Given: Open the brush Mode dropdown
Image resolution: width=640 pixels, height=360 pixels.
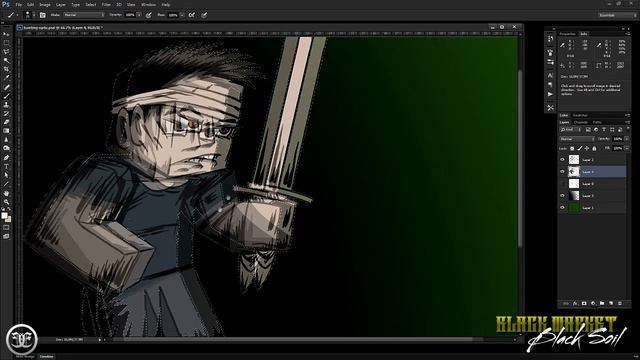Looking at the screenshot, I should coord(84,15).
